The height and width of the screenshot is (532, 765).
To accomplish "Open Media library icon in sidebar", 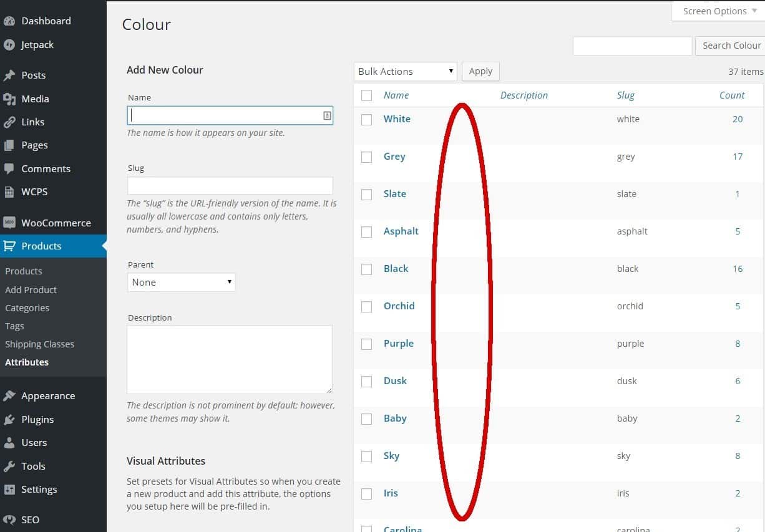I will pyautogui.click(x=9, y=99).
